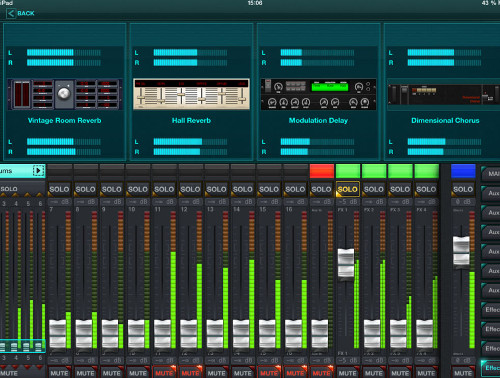This screenshot has height=378, width=500.
Task: Click the main channel fader handle
Action: (461, 251)
